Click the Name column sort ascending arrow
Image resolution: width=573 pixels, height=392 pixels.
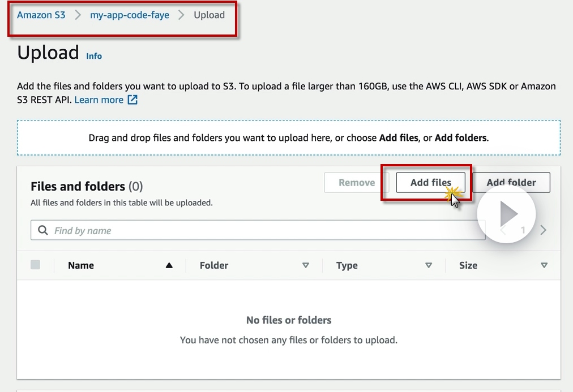(x=169, y=265)
